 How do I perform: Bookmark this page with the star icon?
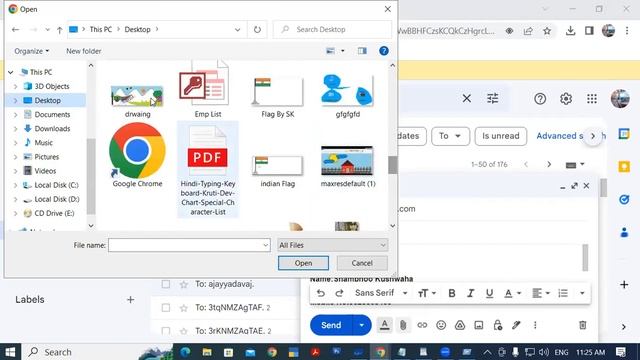pos(547,31)
